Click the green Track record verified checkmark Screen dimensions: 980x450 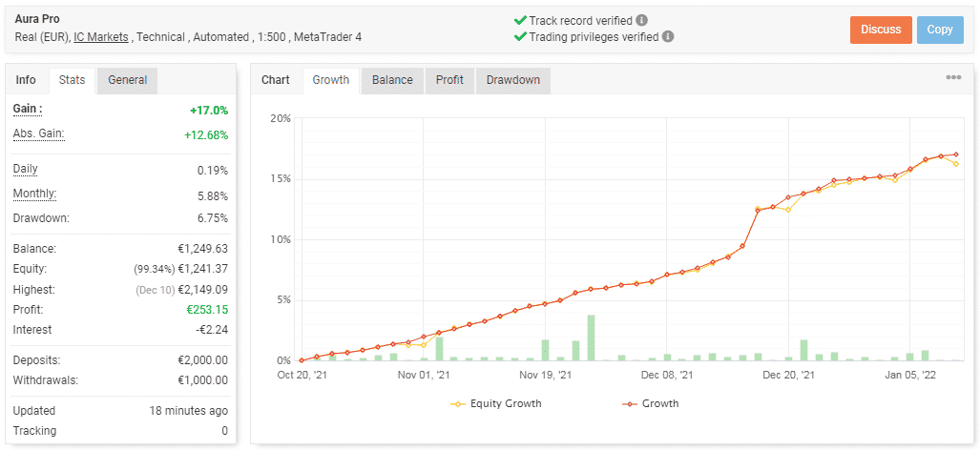(519, 21)
